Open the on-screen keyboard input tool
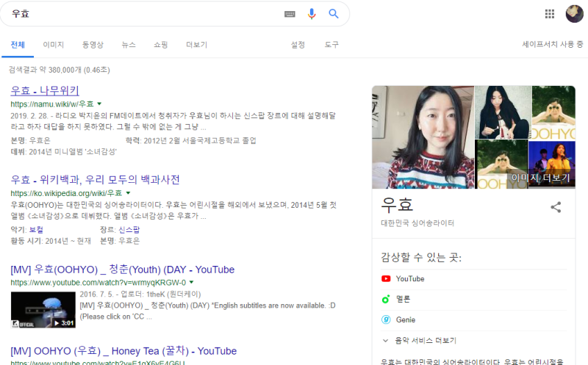 pyautogui.click(x=290, y=14)
